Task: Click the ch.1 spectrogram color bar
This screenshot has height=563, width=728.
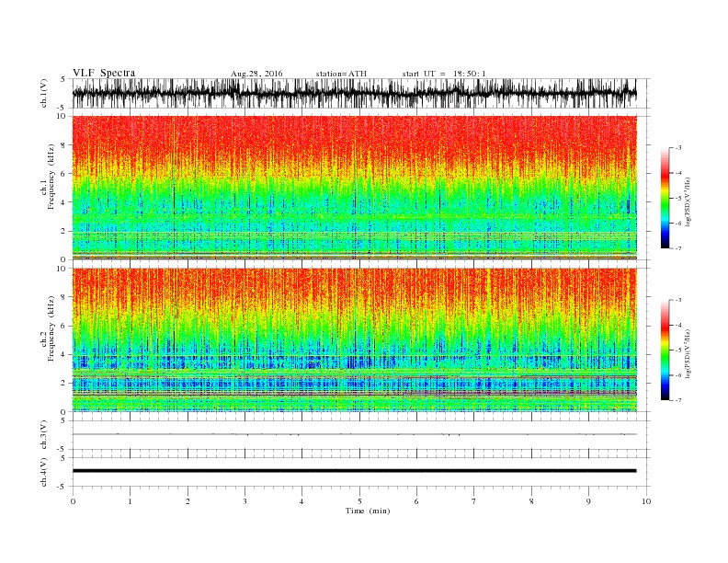Action: tap(665, 198)
